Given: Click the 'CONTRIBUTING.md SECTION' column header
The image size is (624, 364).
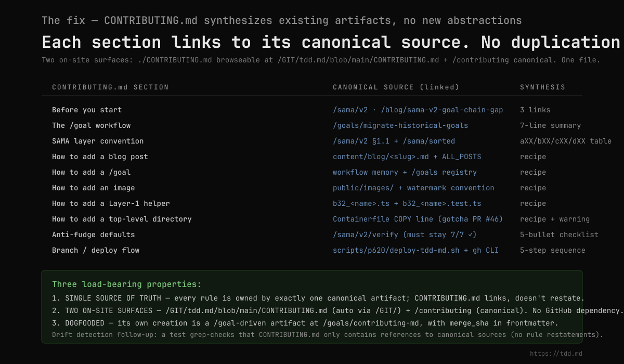Looking at the screenshot, I should pos(110,87).
